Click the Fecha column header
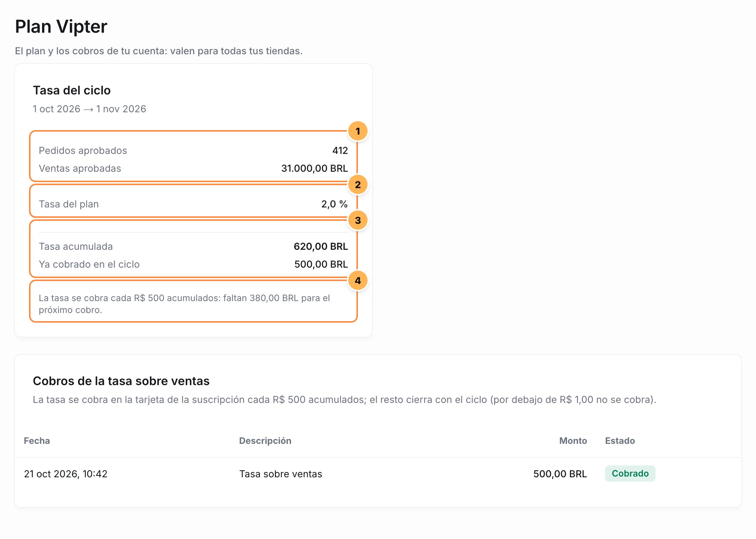756x539 pixels. point(37,441)
